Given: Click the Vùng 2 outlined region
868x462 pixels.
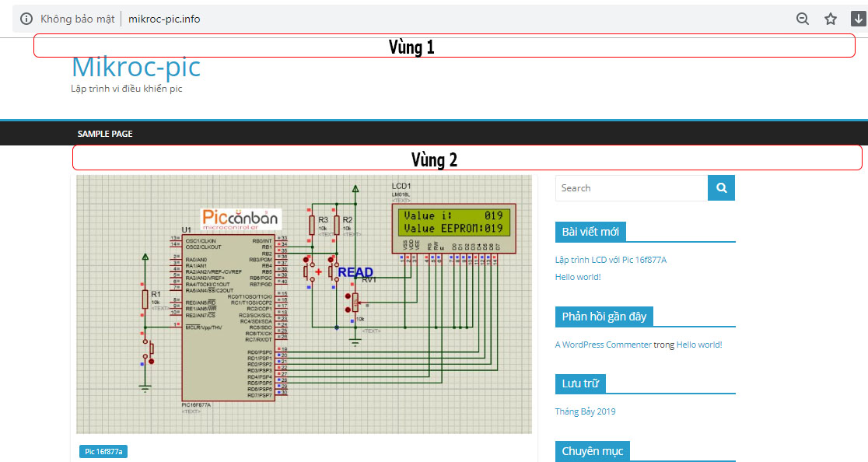Looking at the screenshot, I should (x=467, y=159).
